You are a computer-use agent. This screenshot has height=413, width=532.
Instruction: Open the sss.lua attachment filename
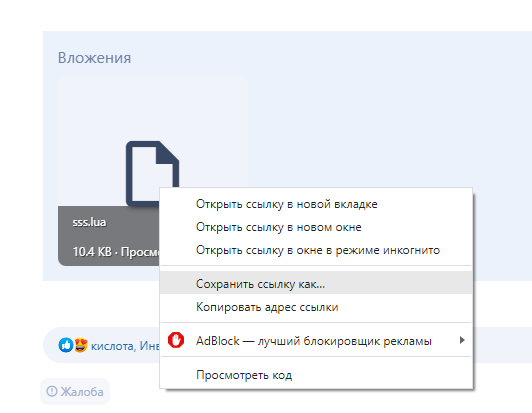[x=89, y=222]
